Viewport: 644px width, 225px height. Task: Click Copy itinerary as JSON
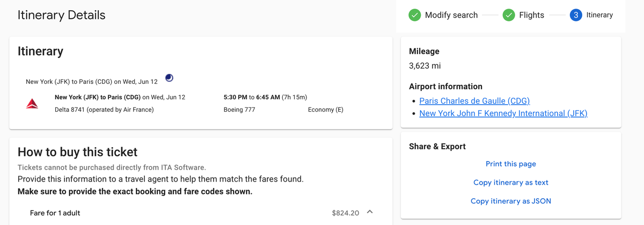coord(511,201)
